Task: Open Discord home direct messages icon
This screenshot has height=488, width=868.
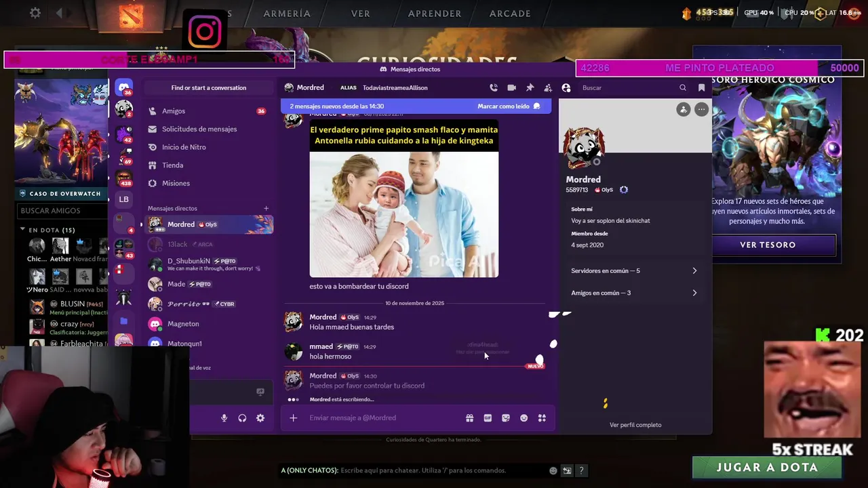Action: click(x=123, y=87)
